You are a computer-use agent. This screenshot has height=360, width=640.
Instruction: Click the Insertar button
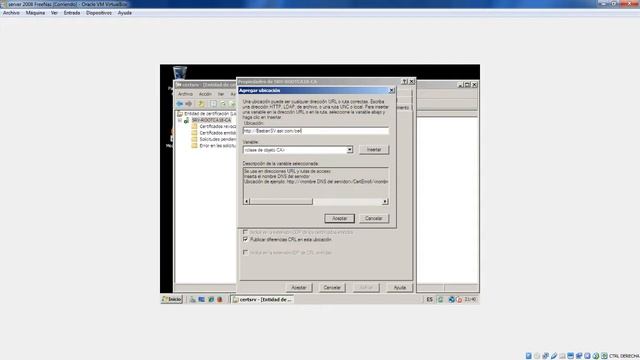coord(374,150)
